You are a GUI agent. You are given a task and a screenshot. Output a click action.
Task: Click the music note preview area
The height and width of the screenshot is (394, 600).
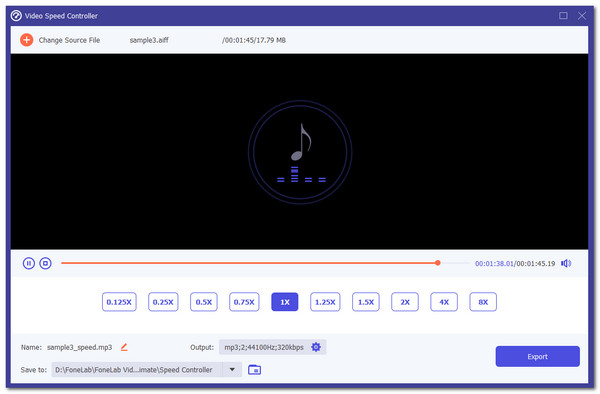click(300, 152)
